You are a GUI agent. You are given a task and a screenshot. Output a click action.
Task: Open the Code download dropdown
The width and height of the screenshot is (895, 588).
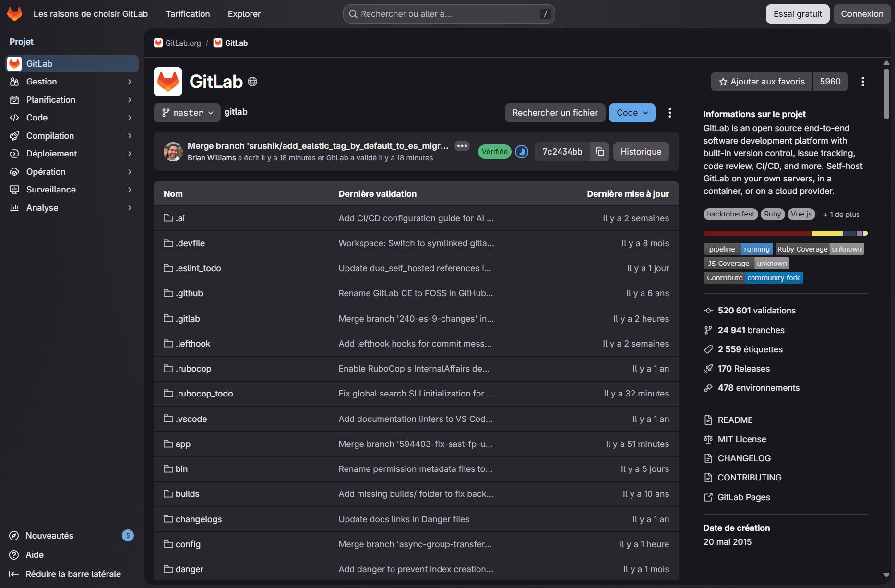click(632, 112)
